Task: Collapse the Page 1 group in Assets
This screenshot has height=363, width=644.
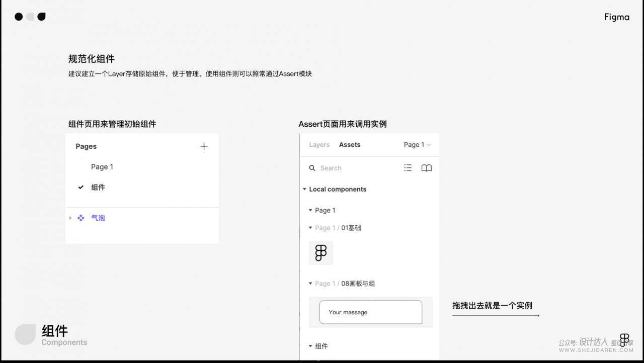Action: click(310, 210)
